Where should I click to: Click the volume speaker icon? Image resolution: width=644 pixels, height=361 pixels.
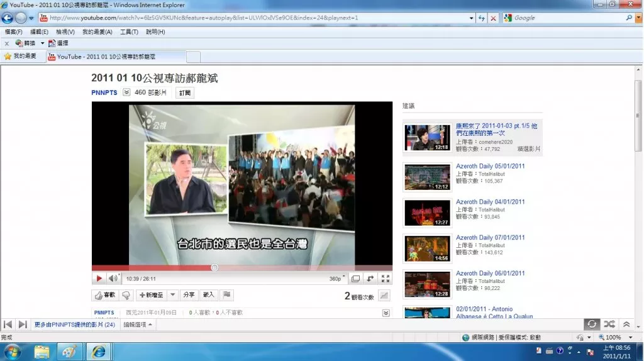(113, 279)
